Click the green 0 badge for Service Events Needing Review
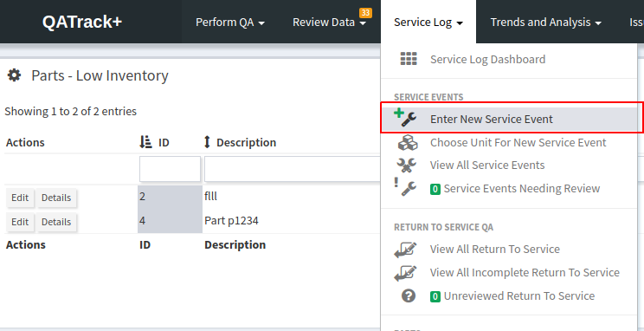 (435, 189)
